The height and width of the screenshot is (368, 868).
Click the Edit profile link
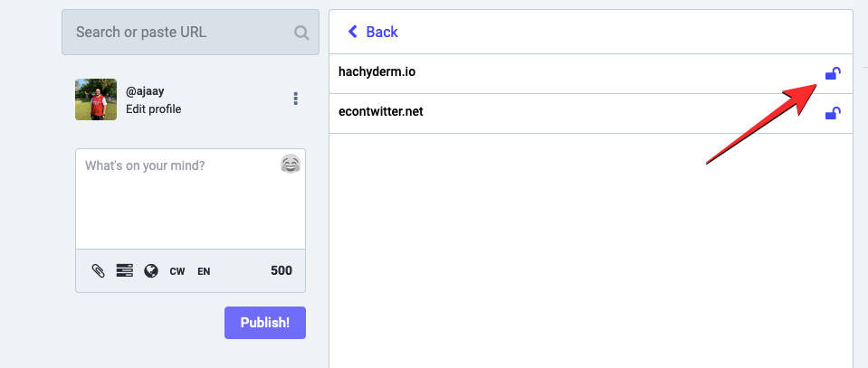(x=153, y=109)
